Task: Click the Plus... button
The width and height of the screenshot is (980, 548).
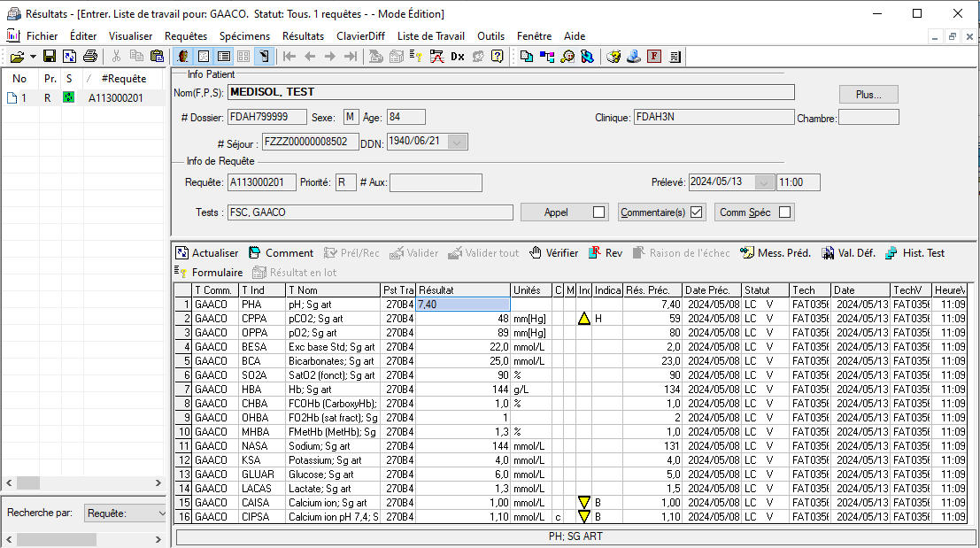Action: [x=868, y=95]
